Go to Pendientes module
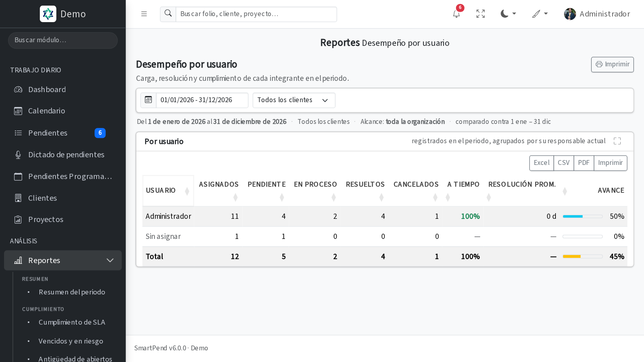This screenshot has width=644, height=362. click(63, 133)
